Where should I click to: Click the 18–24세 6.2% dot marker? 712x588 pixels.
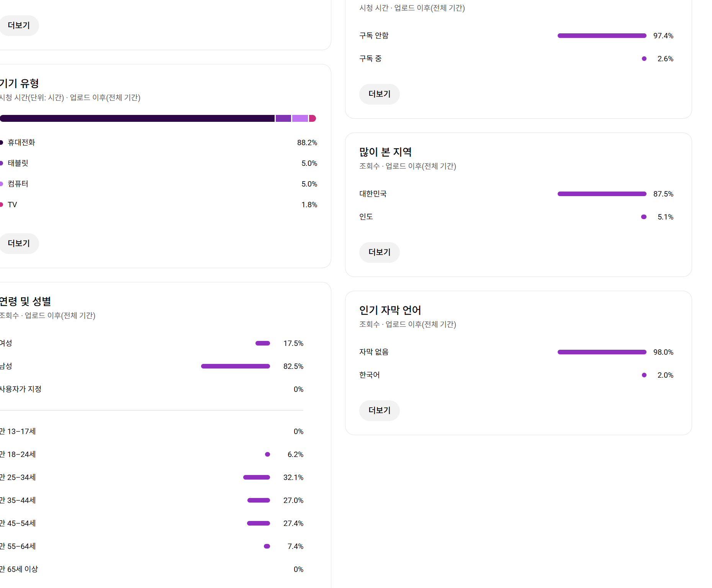click(x=267, y=454)
